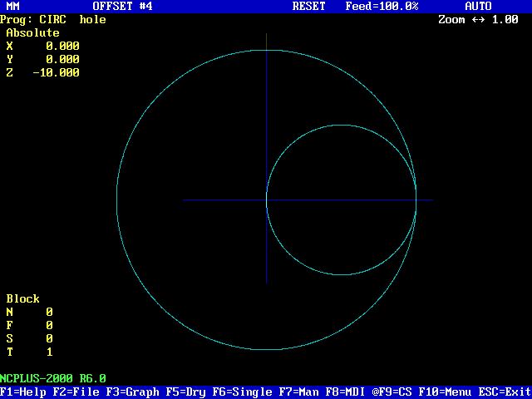The width and height of the screenshot is (532, 399).
Task: Click the RESET status indicator
Action: [x=308, y=6]
